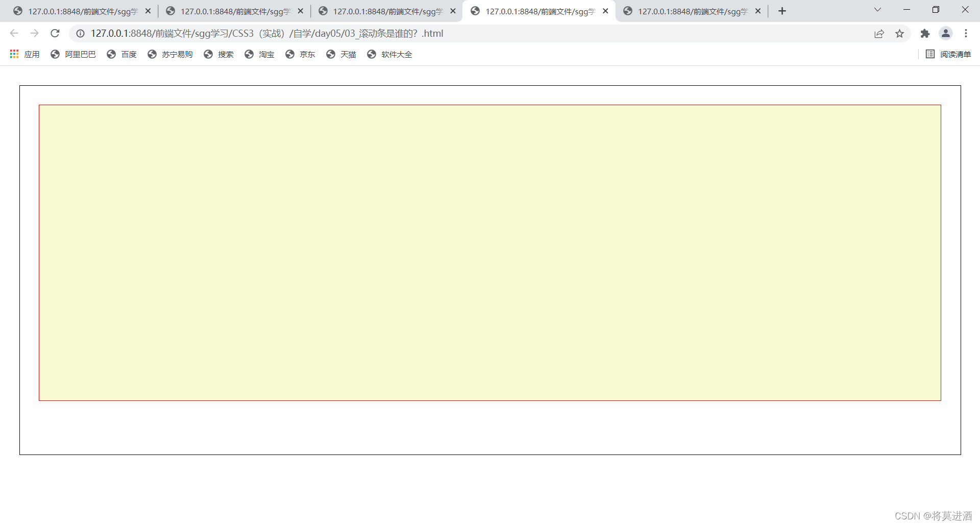
Task: Reload the current page
Action: (x=55, y=33)
